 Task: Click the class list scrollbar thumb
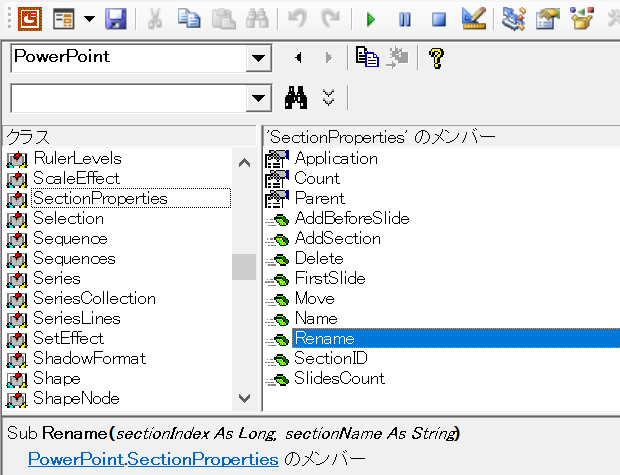[244, 267]
